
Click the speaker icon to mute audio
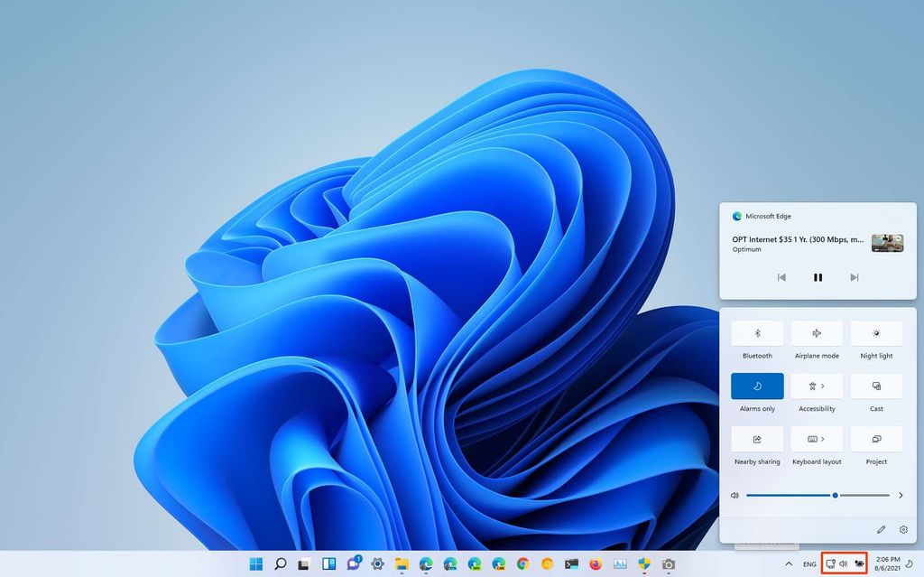735,495
